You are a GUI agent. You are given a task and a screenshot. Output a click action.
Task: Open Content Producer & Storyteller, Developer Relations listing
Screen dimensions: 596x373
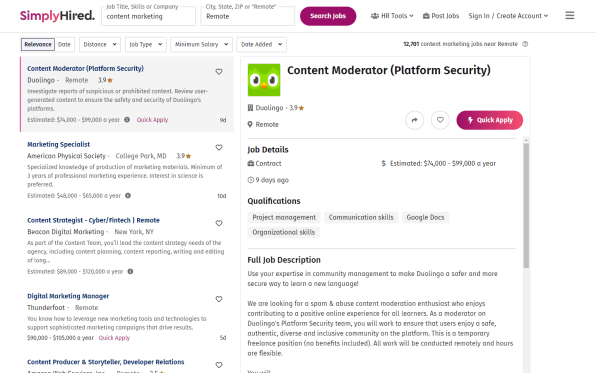tap(106, 362)
